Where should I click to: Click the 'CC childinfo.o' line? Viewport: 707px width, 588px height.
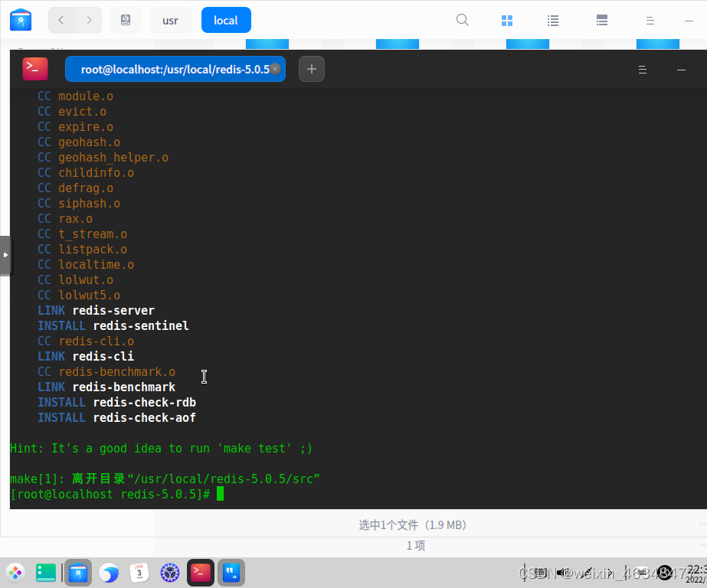coord(86,172)
